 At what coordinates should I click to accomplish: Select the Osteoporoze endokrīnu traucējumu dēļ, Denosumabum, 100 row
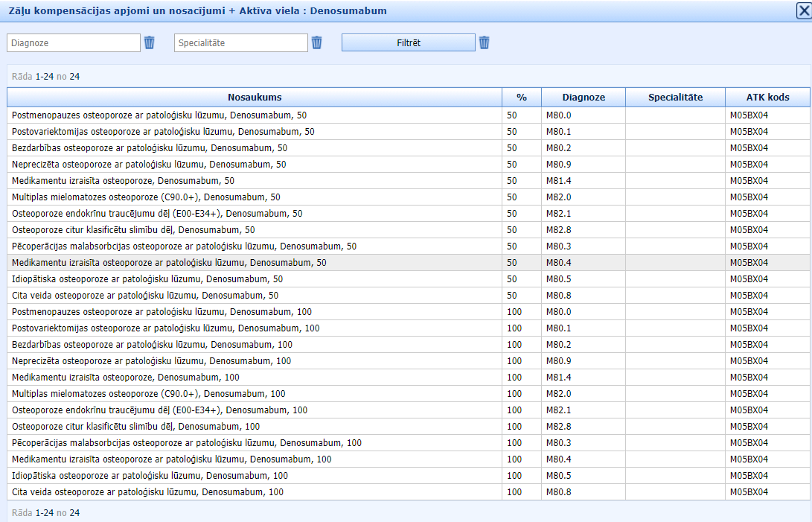[x=159, y=410]
